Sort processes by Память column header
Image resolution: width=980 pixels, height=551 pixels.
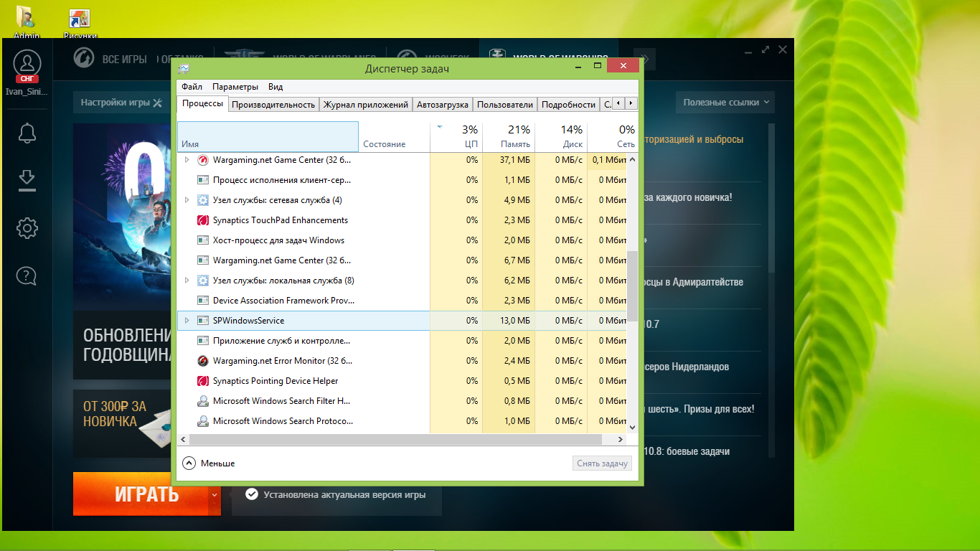point(509,137)
